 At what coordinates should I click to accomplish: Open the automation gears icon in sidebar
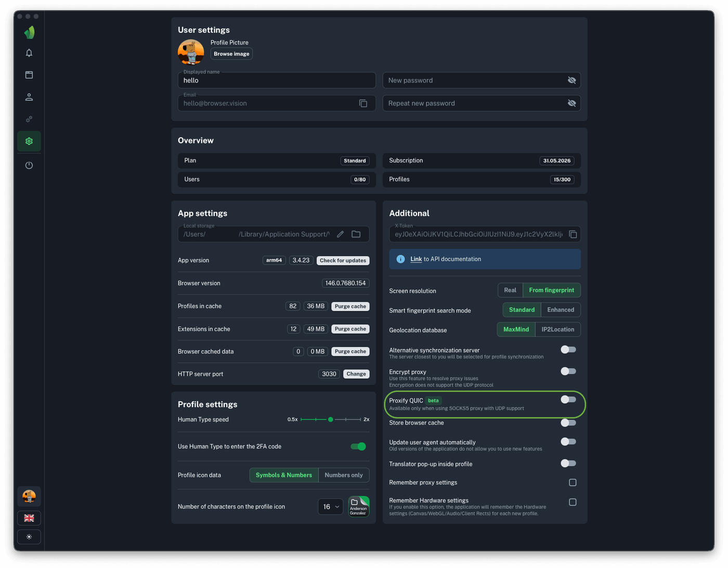[x=29, y=119]
